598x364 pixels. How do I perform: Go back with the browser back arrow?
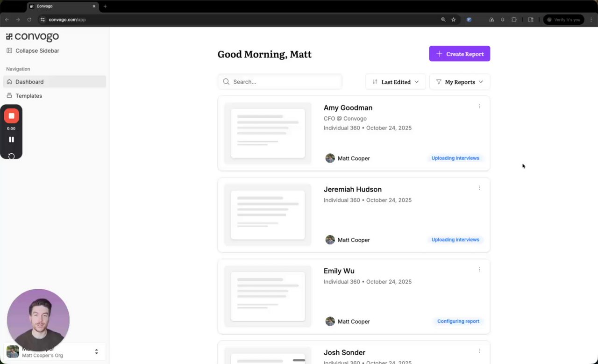point(7,20)
